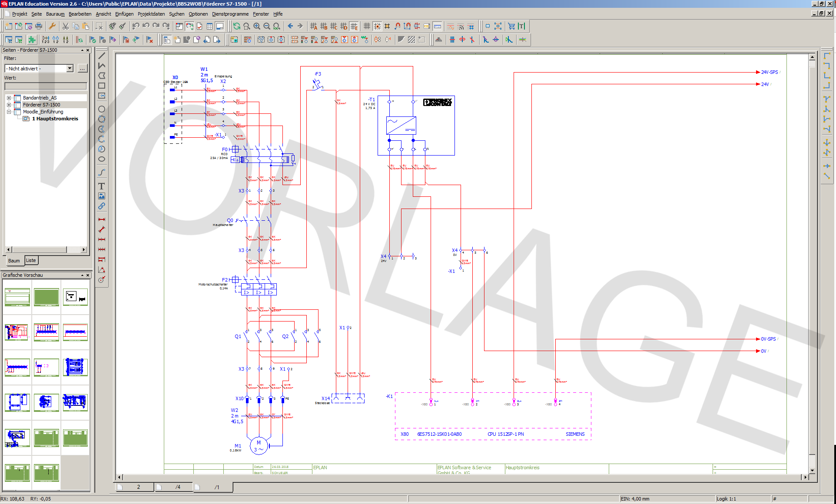Collapse the Seiten panel with arrow
Image resolution: width=836 pixels, height=504 pixels.
coord(82,50)
